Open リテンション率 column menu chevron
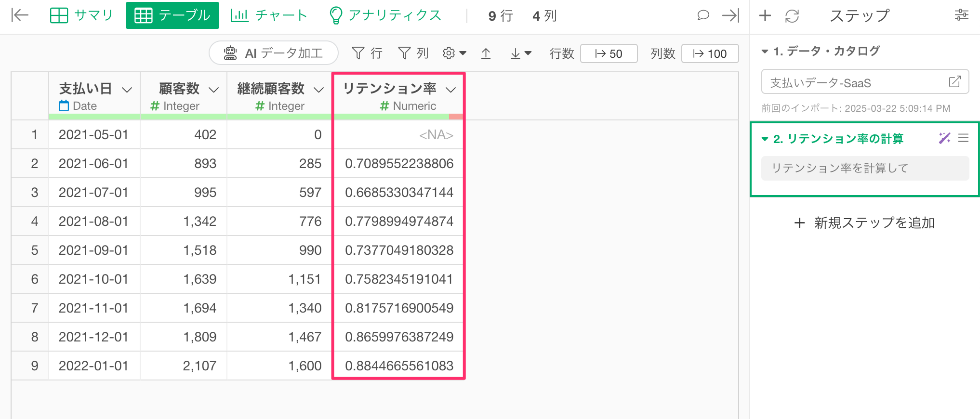 pyautogui.click(x=451, y=90)
